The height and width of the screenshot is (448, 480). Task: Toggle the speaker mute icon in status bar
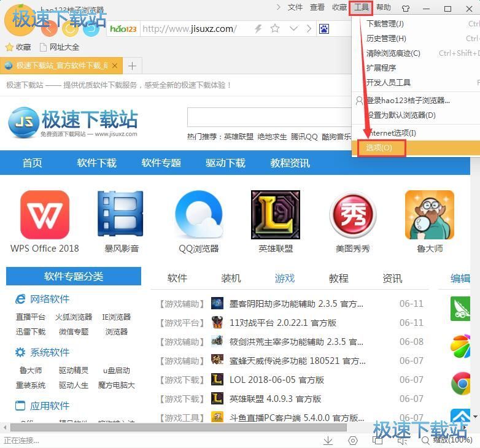click(402, 441)
